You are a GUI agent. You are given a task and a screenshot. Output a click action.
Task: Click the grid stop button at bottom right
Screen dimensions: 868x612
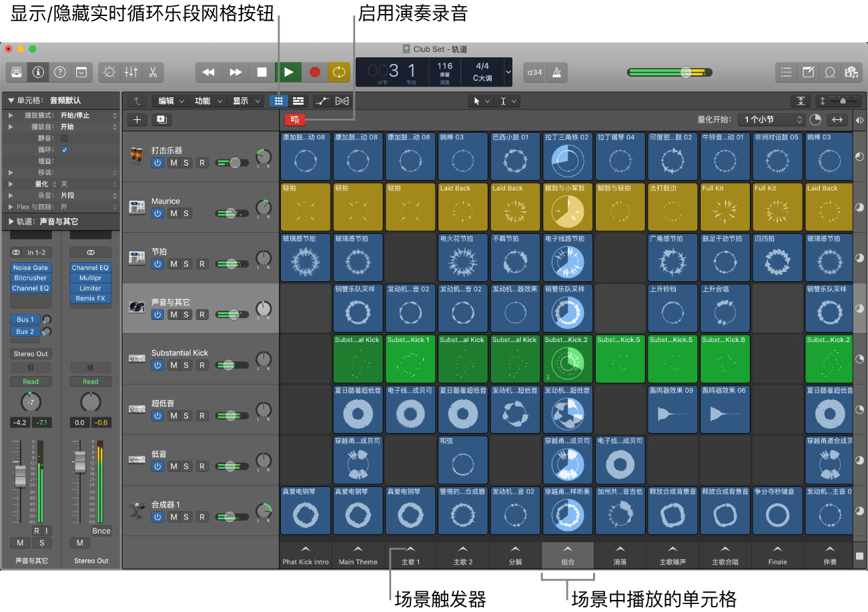pyautogui.click(x=859, y=555)
